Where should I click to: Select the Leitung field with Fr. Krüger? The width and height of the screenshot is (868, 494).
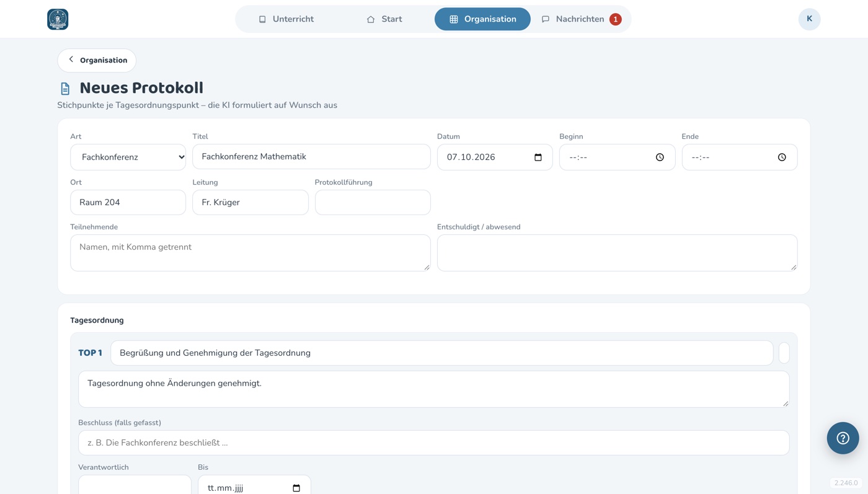click(250, 202)
